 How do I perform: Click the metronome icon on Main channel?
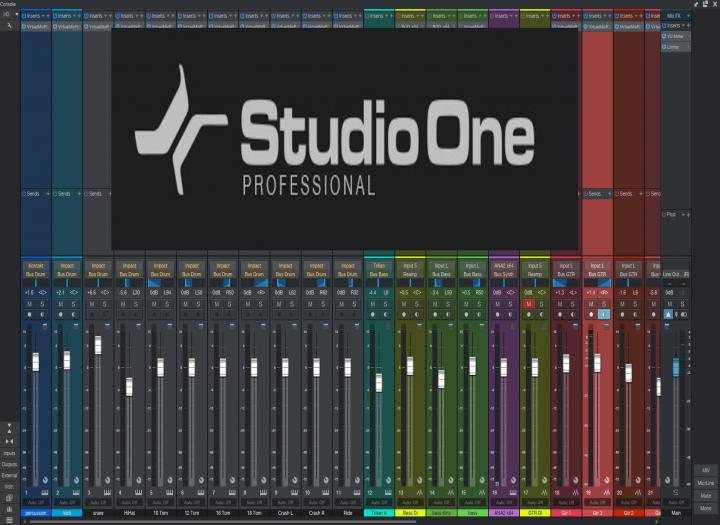click(669, 315)
